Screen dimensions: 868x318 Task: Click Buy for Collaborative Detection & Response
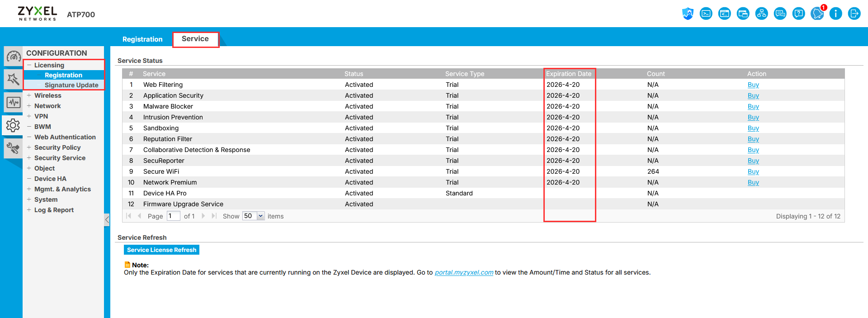(x=753, y=150)
